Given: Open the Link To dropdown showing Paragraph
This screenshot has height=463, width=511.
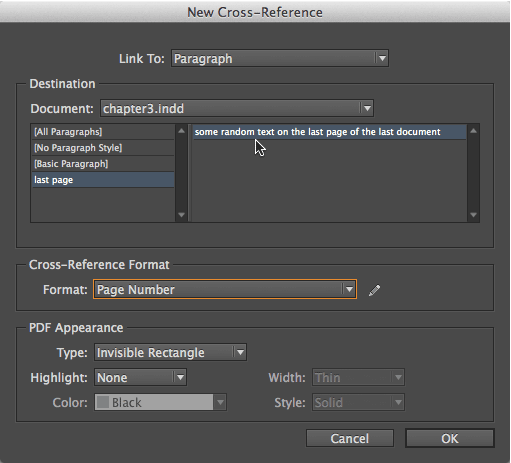Looking at the screenshot, I should click(280, 59).
